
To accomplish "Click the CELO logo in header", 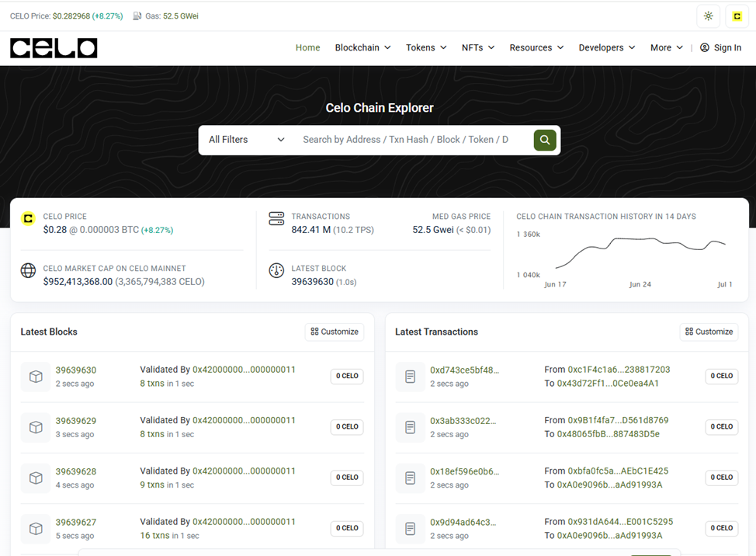I will point(54,48).
